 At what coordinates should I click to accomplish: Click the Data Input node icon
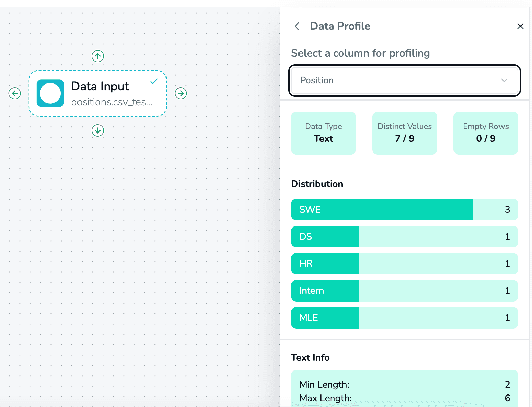tap(50, 93)
